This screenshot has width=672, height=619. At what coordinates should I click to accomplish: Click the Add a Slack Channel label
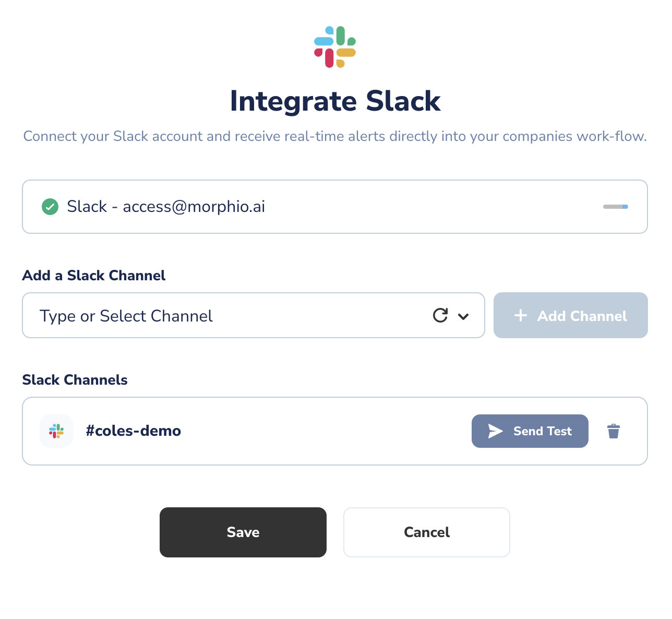94,276
